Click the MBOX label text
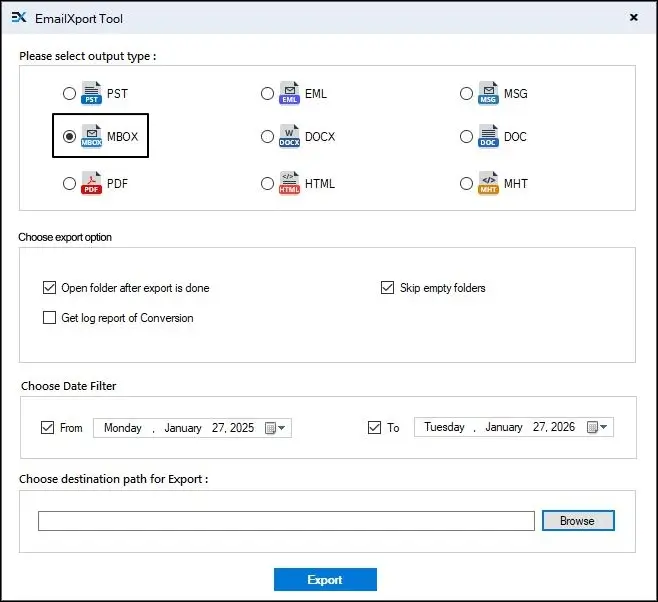The height and width of the screenshot is (602, 658). [123, 136]
